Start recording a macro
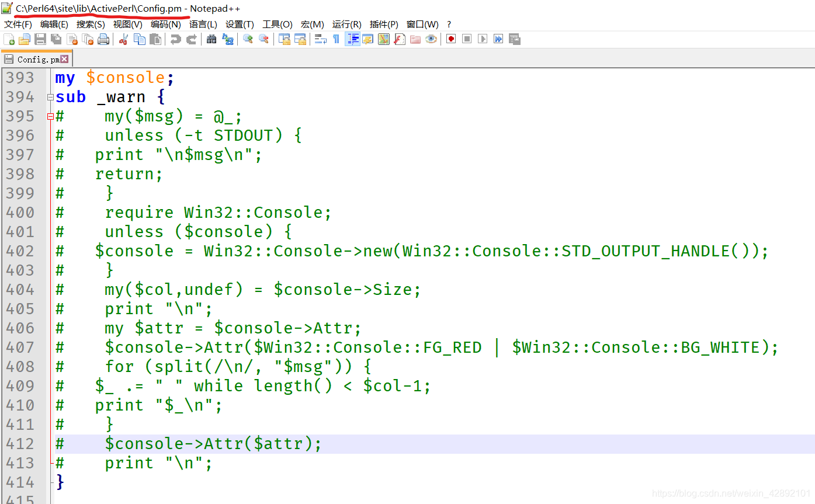 coord(451,39)
